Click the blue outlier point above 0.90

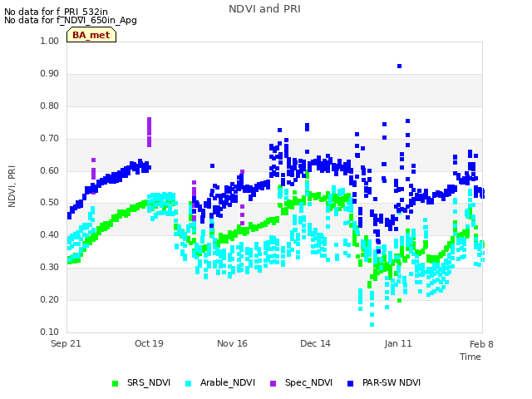pos(399,66)
